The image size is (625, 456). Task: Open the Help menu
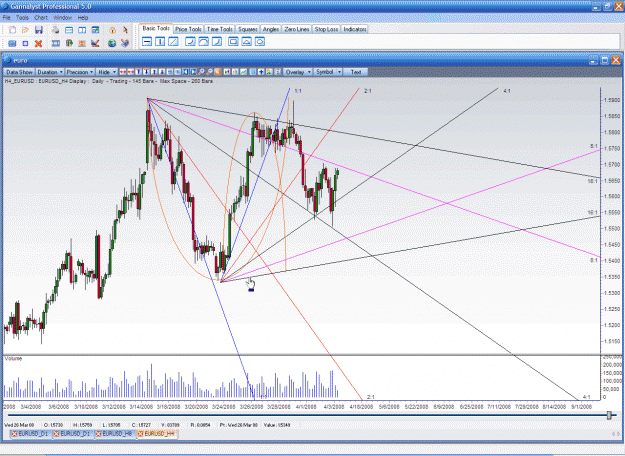[83, 18]
